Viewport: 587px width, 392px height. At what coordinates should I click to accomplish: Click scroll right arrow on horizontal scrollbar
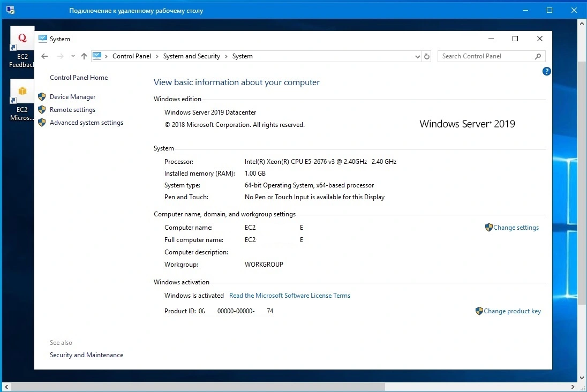pyautogui.click(x=573, y=387)
